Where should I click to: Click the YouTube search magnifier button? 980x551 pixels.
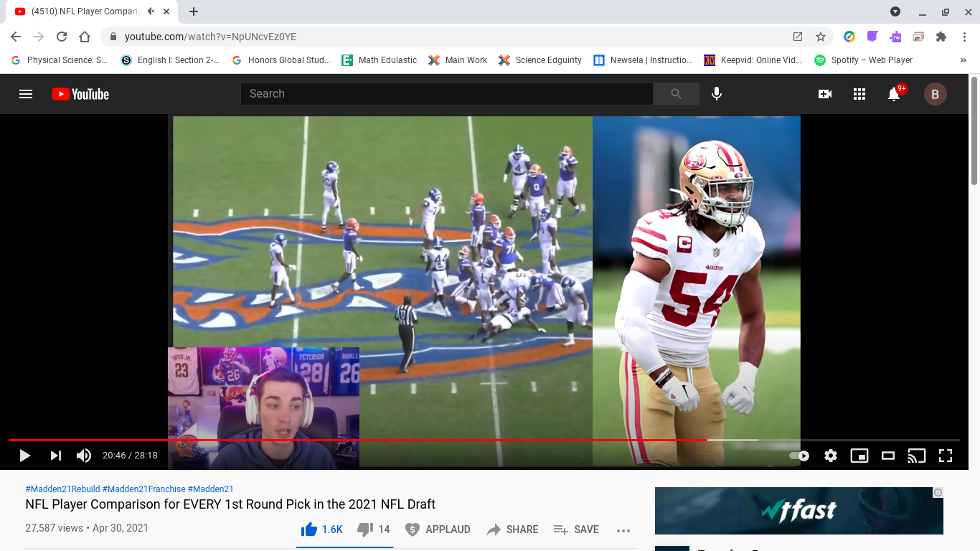(x=676, y=94)
